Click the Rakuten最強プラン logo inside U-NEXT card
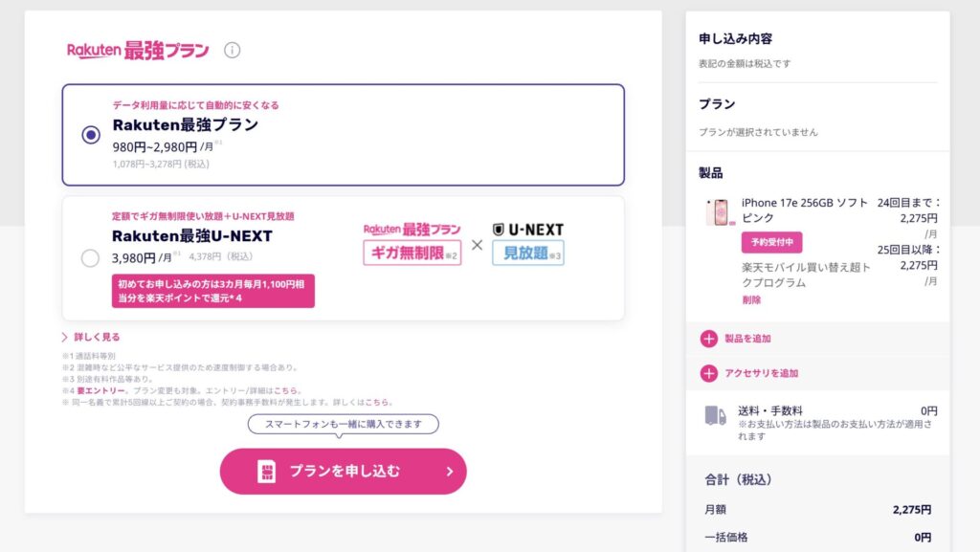Image resolution: width=980 pixels, height=552 pixels. tap(412, 230)
